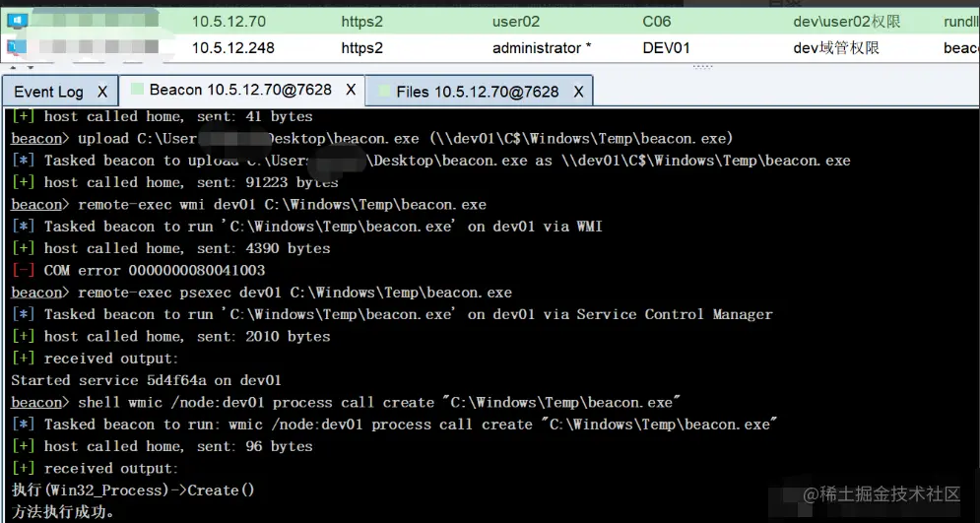
Task: Select the administrator * cell
Action: pos(542,48)
